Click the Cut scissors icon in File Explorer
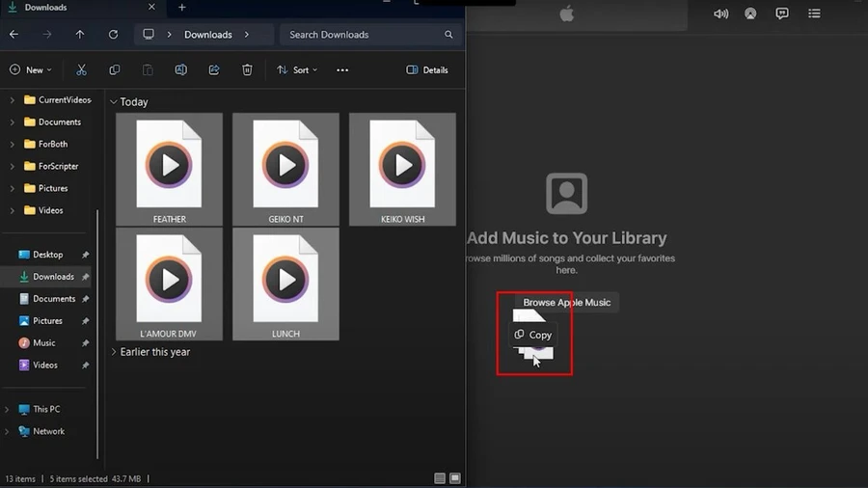 click(81, 69)
